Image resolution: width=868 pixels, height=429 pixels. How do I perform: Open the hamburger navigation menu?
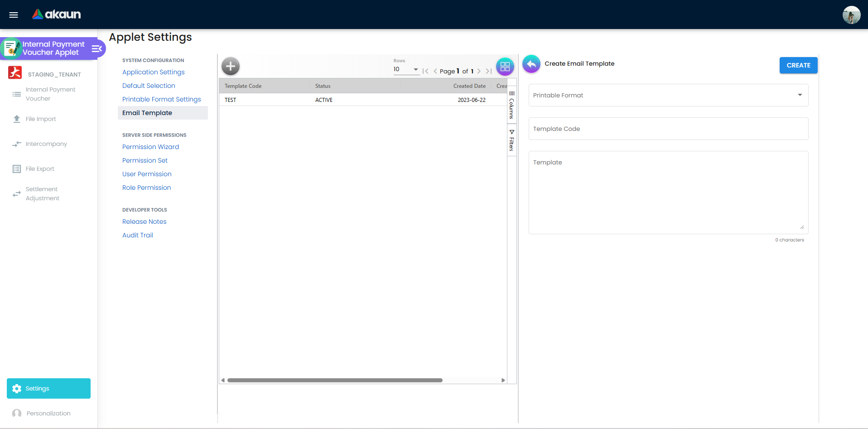(13, 14)
